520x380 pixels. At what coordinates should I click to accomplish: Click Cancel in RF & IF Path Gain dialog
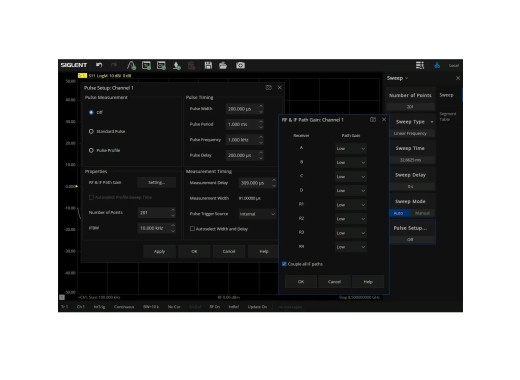coord(334,282)
